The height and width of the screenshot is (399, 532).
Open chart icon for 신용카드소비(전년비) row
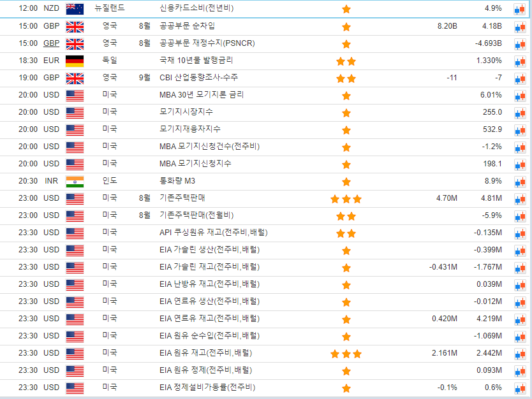[520, 10]
